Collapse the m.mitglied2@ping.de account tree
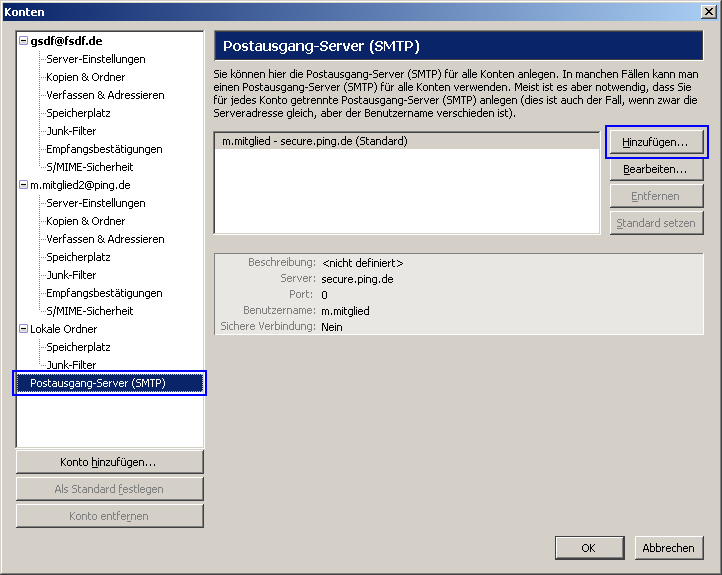This screenshot has width=722, height=575. [24, 185]
